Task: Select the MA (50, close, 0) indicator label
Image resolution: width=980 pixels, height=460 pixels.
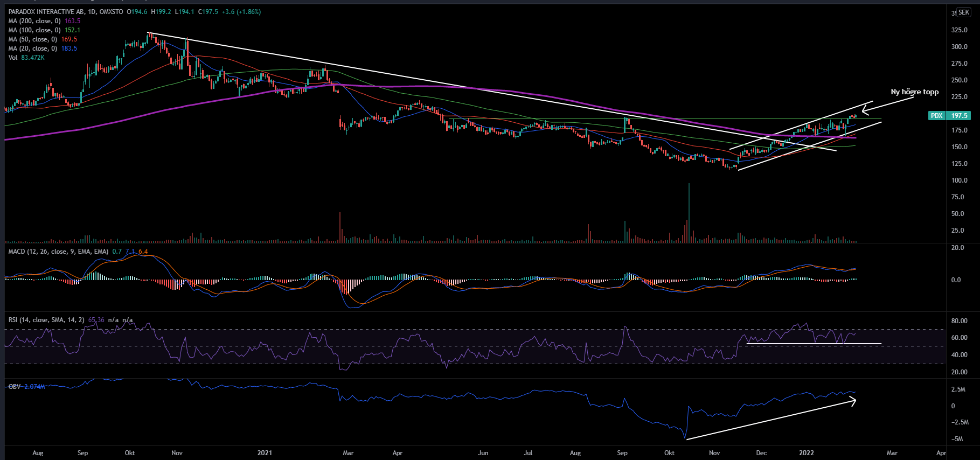Action: pyautogui.click(x=32, y=39)
